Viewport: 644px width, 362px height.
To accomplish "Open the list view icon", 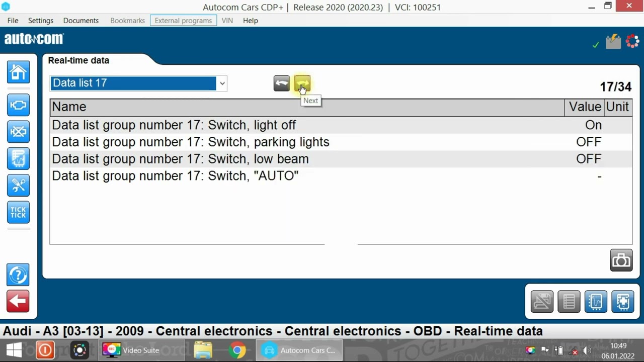I will click(x=569, y=302).
